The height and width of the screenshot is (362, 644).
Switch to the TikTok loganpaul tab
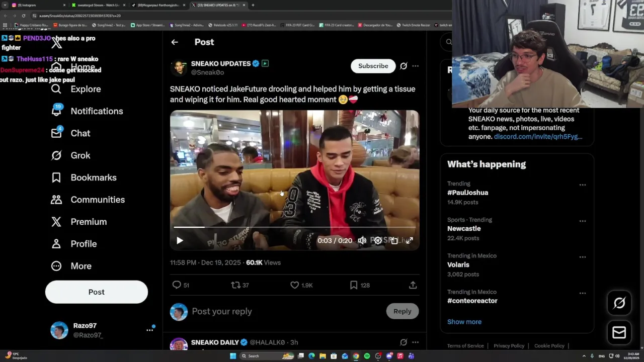click(158, 5)
